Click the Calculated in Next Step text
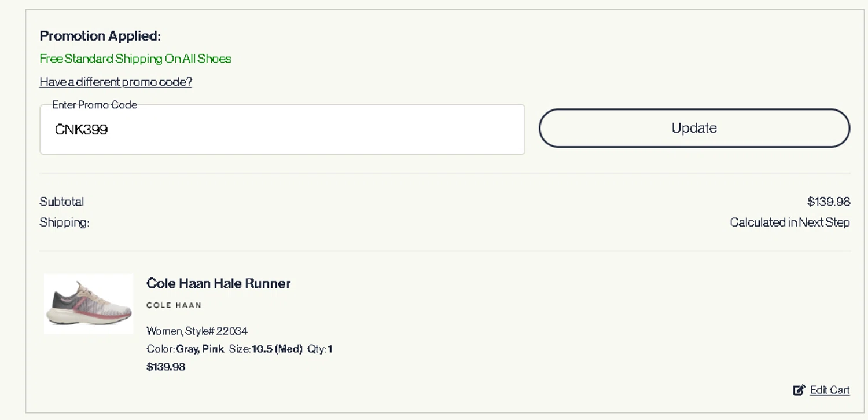Screen dimensions: 868x420 789,222
